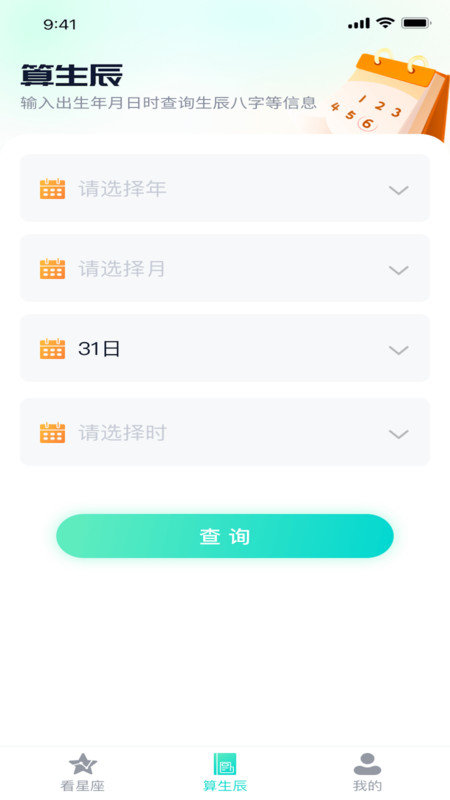Click the calendar icon beside 31日
The height and width of the screenshot is (800, 450).
(x=53, y=348)
